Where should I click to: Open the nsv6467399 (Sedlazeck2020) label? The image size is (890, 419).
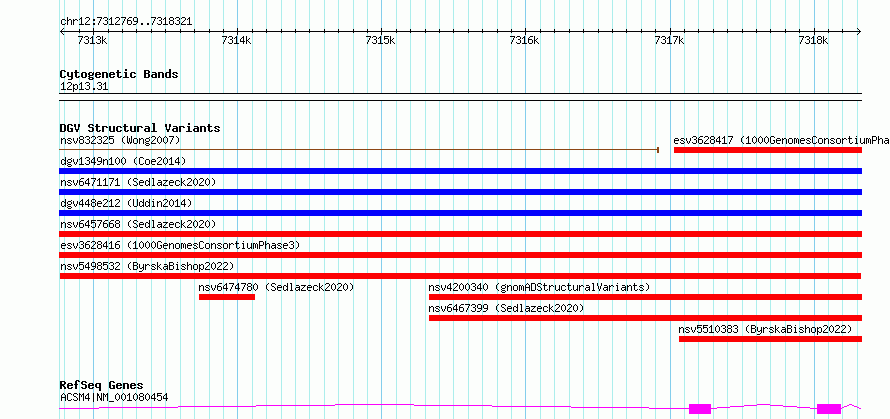506,308
